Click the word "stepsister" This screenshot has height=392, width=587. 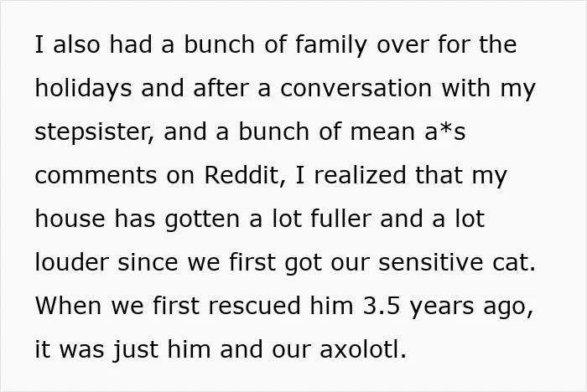coord(94,132)
